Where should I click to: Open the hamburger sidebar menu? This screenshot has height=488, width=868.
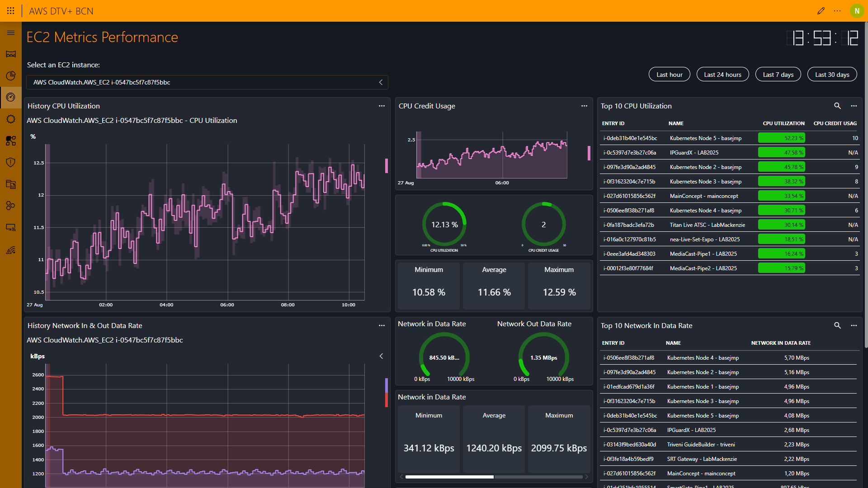11,33
